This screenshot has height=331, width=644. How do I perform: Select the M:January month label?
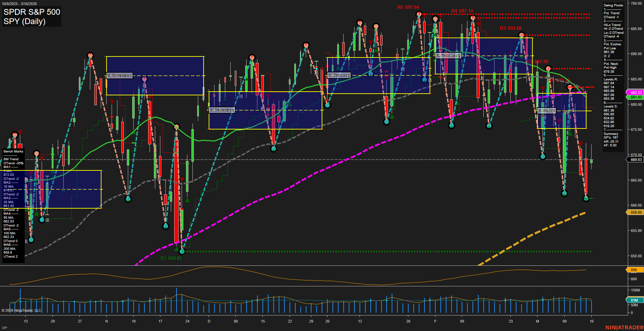339,75
